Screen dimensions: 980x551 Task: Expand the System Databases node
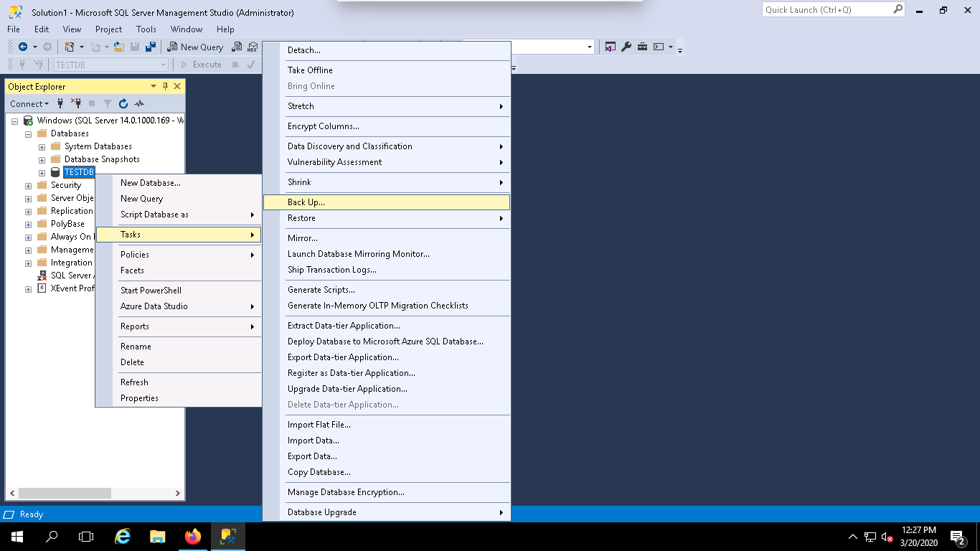click(42, 146)
